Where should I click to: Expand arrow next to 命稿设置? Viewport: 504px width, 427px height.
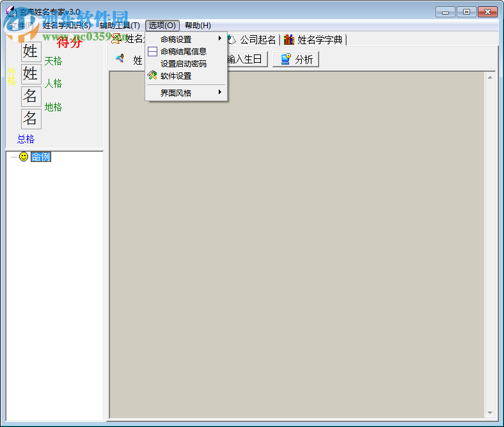(x=220, y=38)
